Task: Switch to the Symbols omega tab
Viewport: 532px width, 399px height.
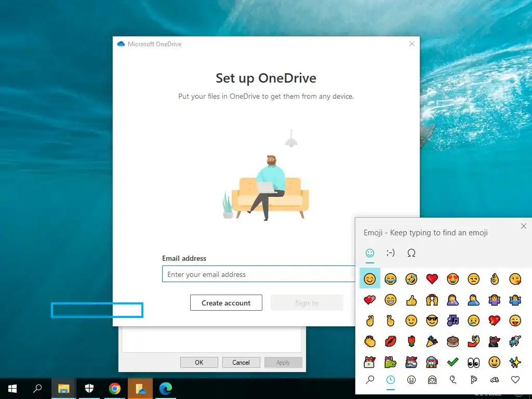Action: tap(411, 253)
